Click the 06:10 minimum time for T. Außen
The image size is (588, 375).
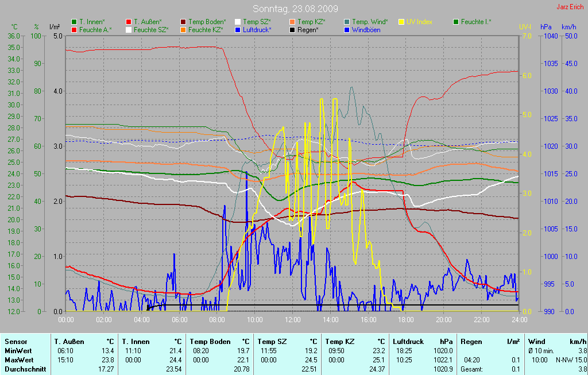point(65,351)
